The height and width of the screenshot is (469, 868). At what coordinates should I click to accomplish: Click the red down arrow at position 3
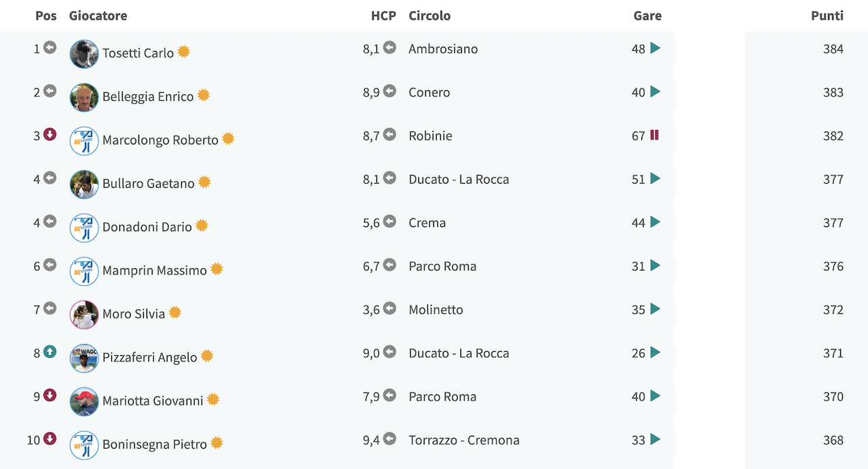[50, 135]
